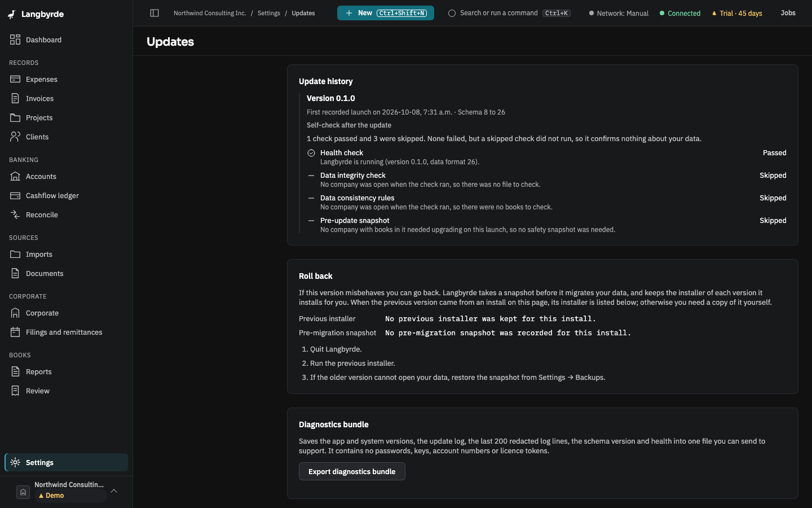Expand the Northwind Consulting company switcher chevron
Screen dimensions: 812x508
tap(114, 491)
